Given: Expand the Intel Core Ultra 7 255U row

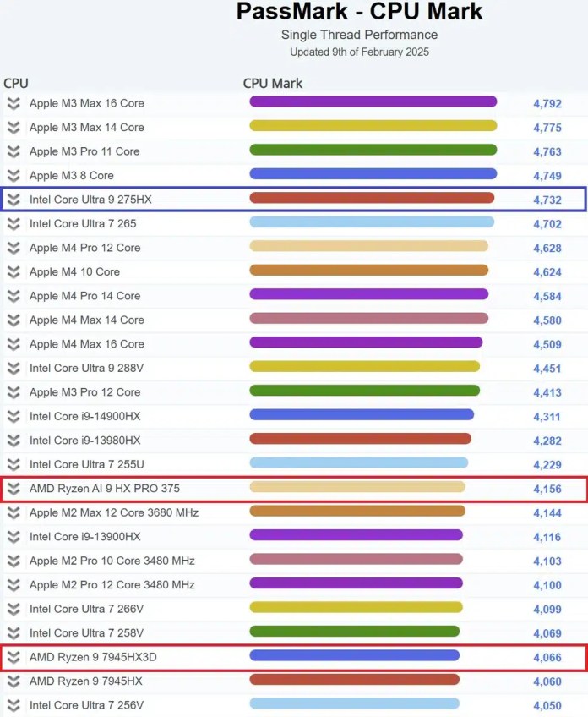Looking at the screenshot, I should pos(14,464).
